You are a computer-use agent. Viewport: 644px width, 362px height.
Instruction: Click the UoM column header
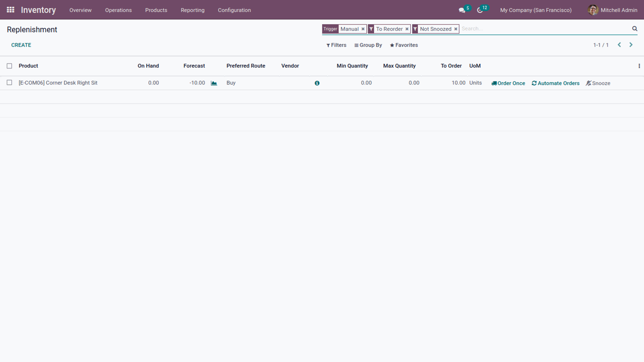(475, 66)
